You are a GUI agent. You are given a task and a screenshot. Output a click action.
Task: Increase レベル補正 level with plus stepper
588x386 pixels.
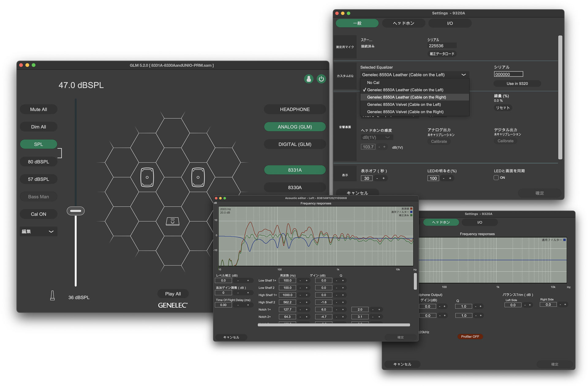click(248, 281)
